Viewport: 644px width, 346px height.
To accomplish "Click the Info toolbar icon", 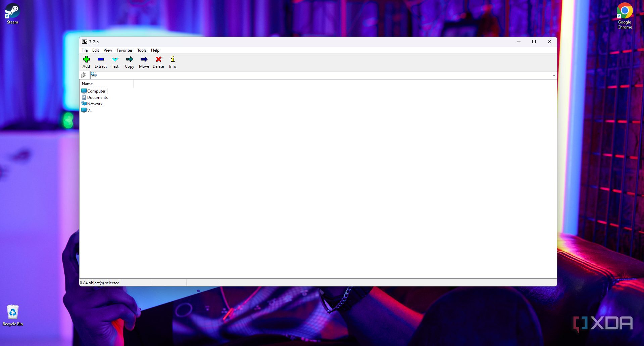I will click(x=172, y=59).
